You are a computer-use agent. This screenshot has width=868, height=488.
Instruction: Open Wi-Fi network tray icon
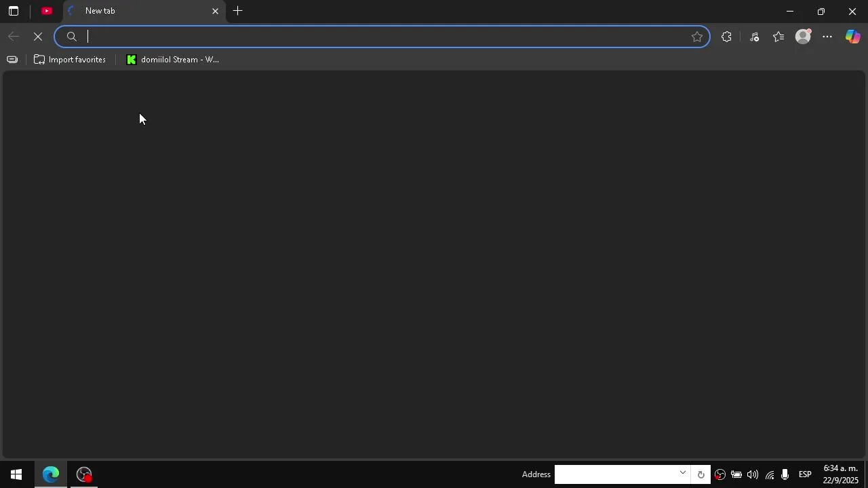(x=769, y=474)
